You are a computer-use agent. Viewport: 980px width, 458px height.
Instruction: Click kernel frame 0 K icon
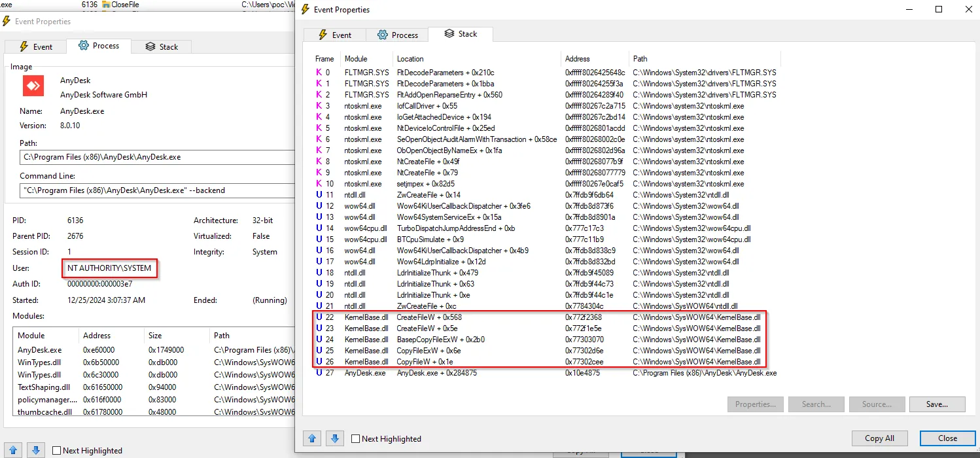[319, 73]
